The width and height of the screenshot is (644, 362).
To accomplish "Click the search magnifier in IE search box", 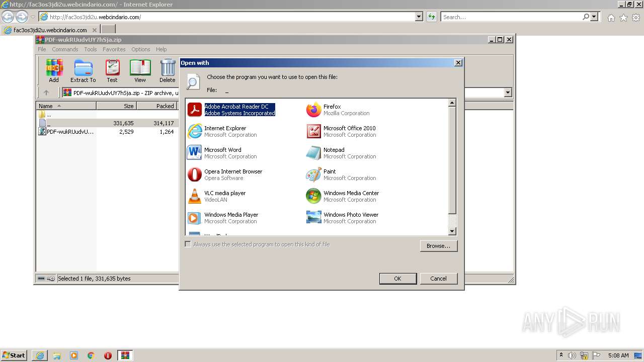I will tap(586, 17).
